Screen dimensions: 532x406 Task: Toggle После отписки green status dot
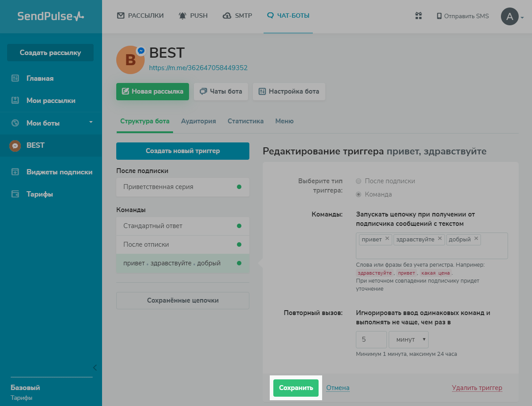point(239,244)
